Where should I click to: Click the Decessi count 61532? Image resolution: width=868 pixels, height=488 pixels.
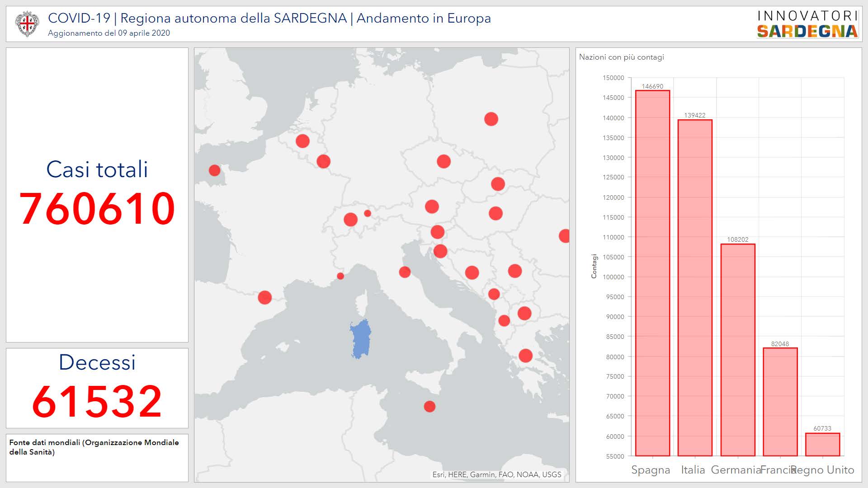(97, 401)
